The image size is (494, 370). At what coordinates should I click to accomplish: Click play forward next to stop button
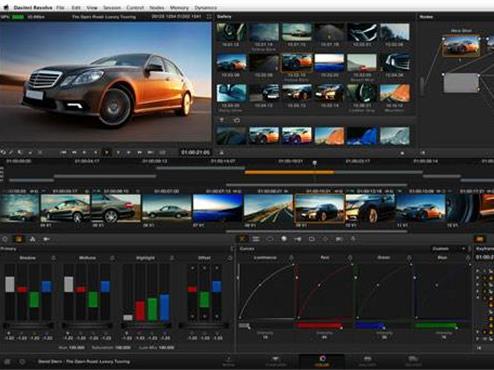[x=118, y=152]
